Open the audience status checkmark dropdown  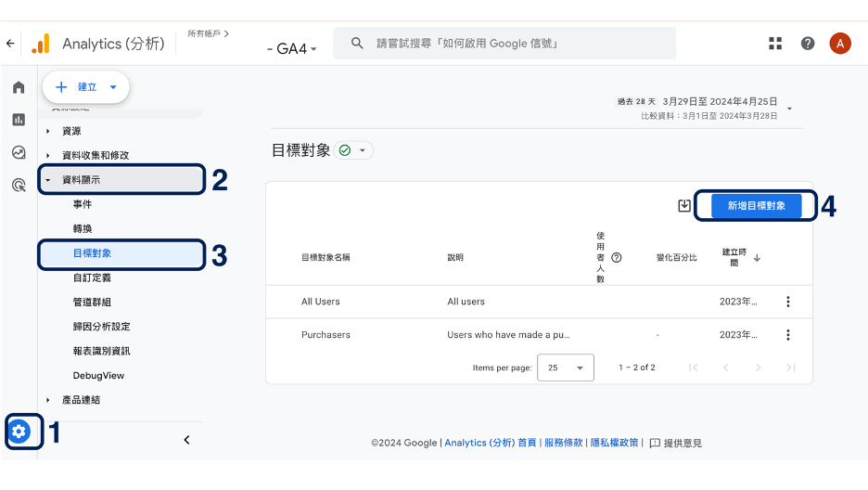[353, 150]
